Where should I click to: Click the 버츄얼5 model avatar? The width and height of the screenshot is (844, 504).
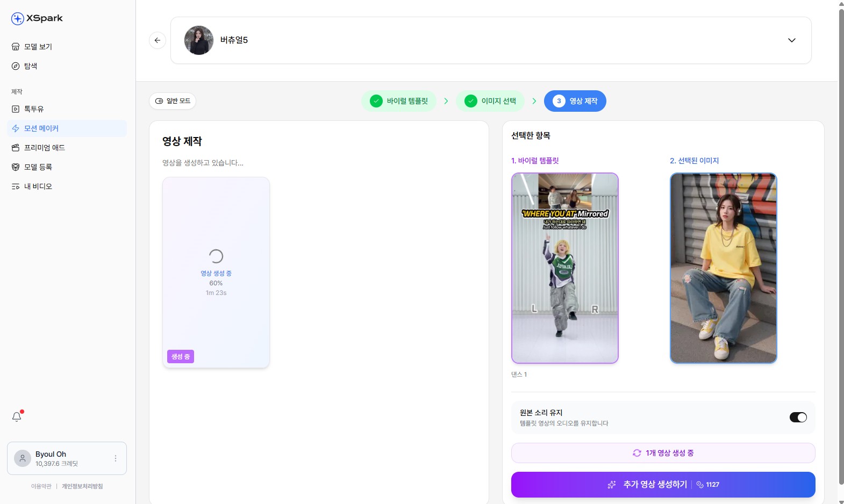click(x=199, y=40)
